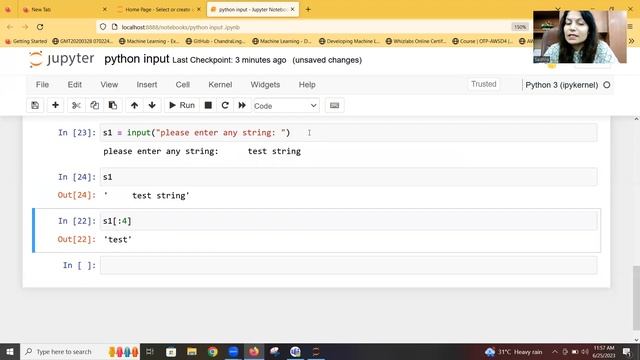640x360 pixels.
Task: Open the weather widget 31°C Heavy rain
Action: coord(513,352)
